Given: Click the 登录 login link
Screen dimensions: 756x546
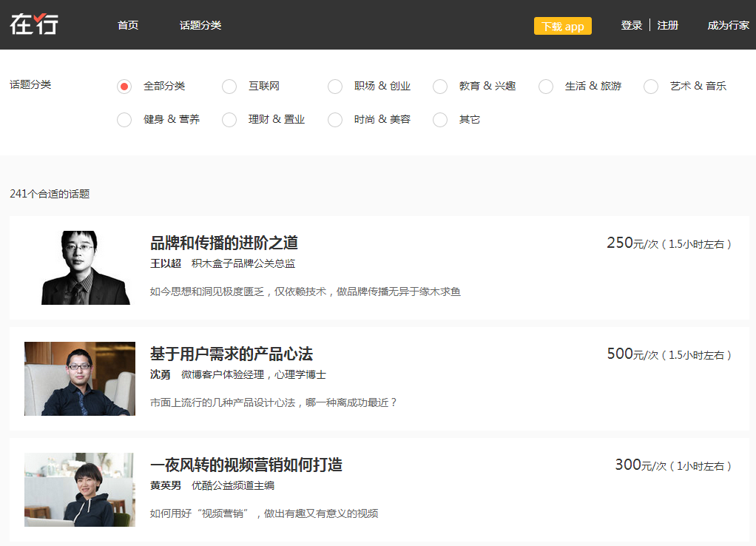Looking at the screenshot, I should [x=631, y=25].
